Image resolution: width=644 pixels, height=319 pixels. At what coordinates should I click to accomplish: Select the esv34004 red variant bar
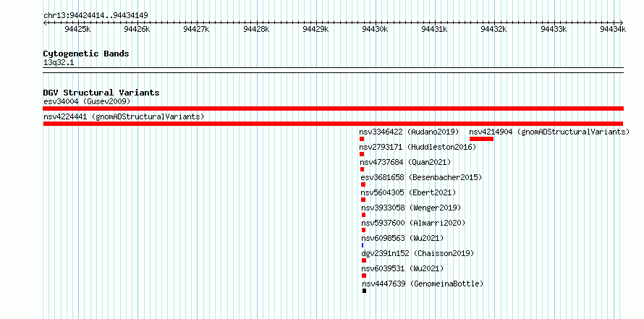pos(333,109)
